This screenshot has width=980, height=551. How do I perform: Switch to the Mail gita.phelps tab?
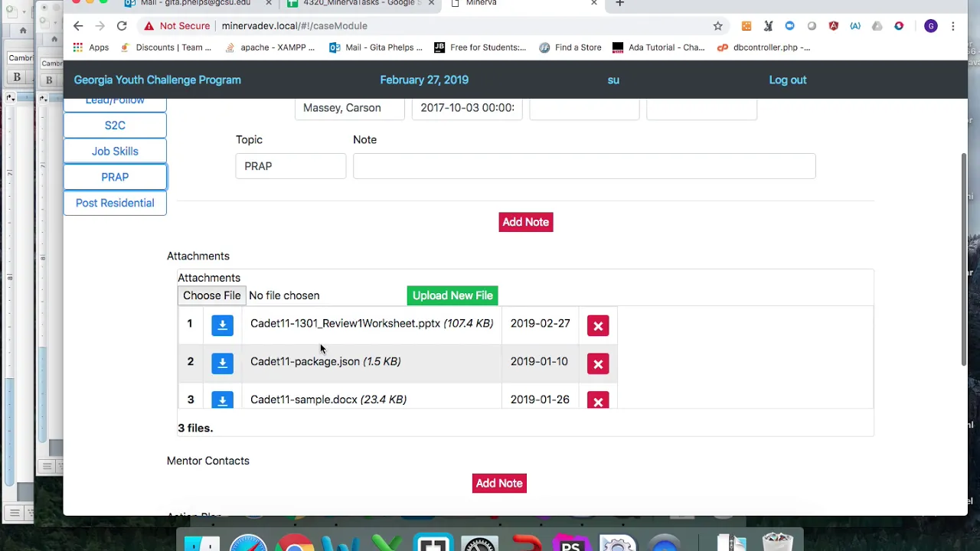point(195,4)
